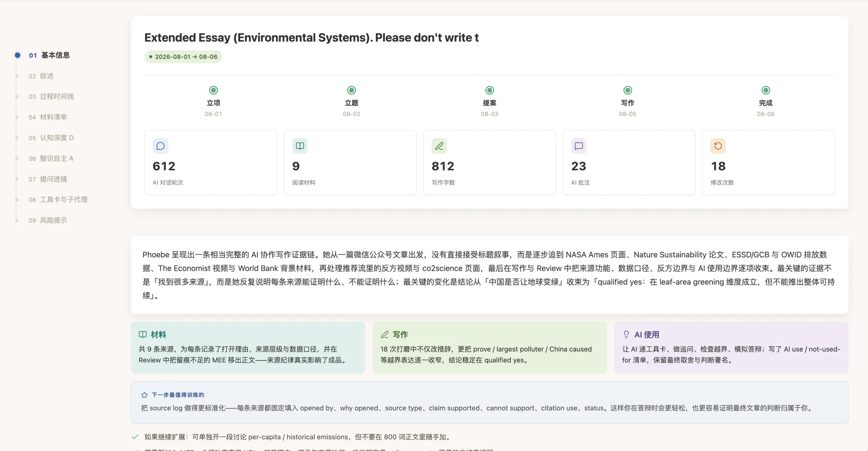Go to section 07 提问透镜

pyautogui.click(x=48, y=179)
